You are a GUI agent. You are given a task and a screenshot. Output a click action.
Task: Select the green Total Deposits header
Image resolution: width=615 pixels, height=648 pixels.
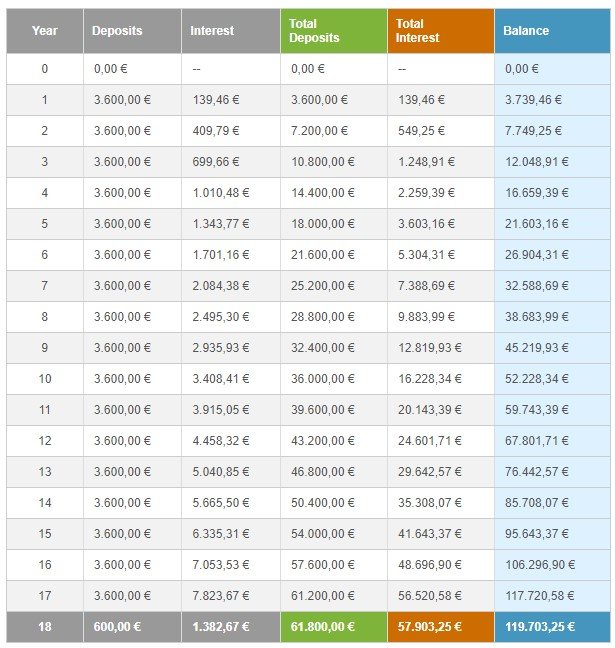334,31
